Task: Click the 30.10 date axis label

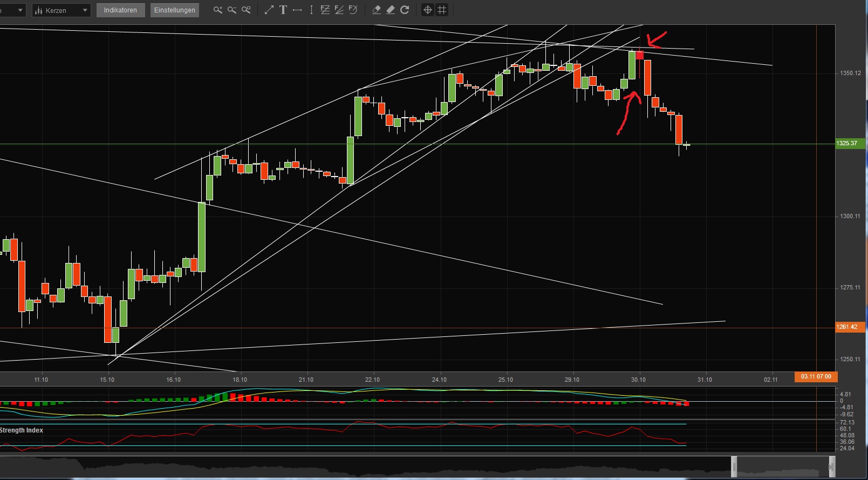Action: click(x=639, y=380)
